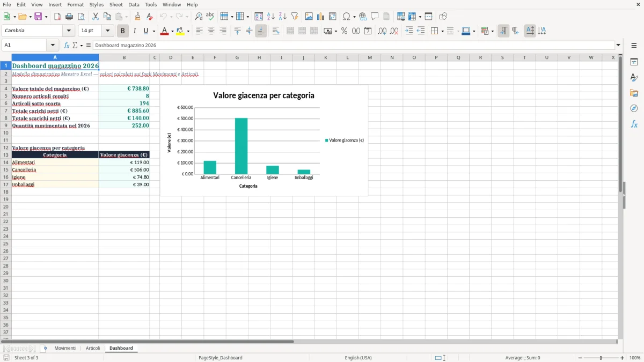
Task: Click the 100% zoom level
Action: pos(635,358)
